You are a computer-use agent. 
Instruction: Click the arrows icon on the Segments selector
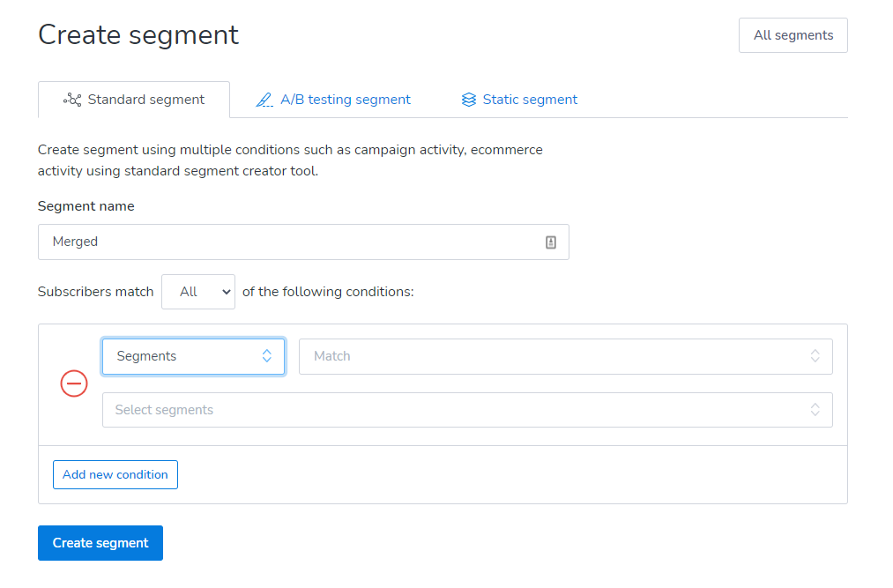tap(267, 356)
